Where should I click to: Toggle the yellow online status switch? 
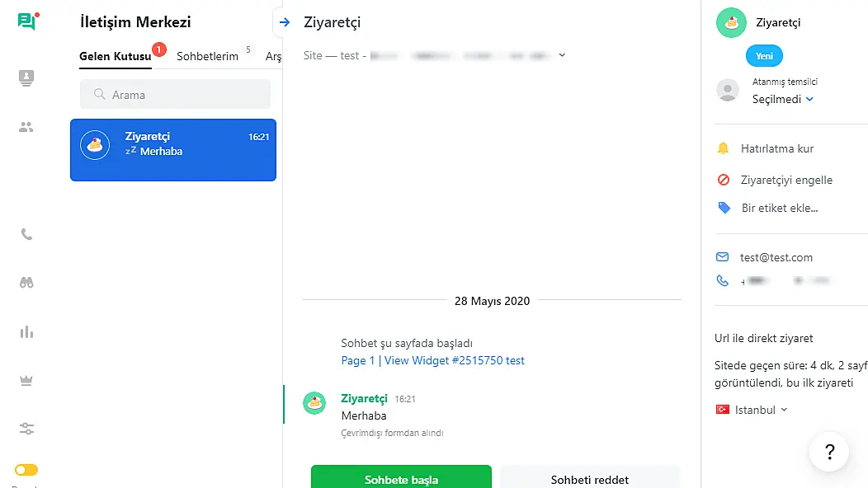pos(26,470)
